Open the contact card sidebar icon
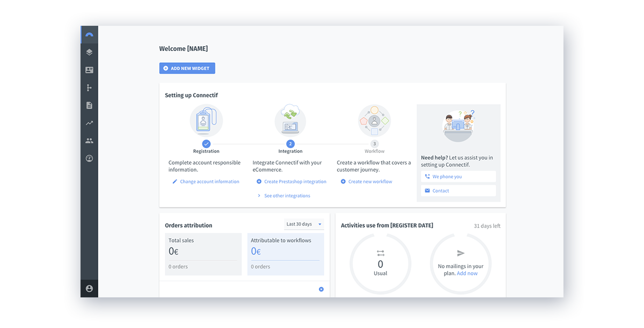Screen dimensions: 644x328 click(89, 70)
